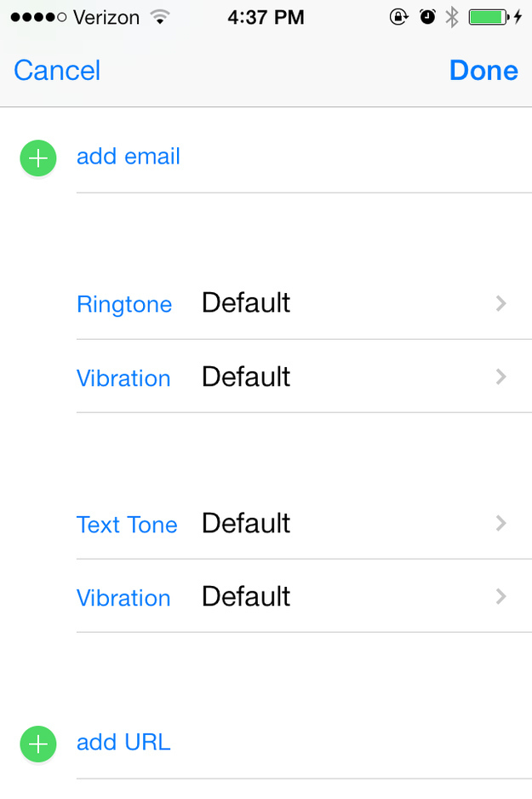Tap the add email text
The width and height of the screenshot is (532, 799).
129,157
